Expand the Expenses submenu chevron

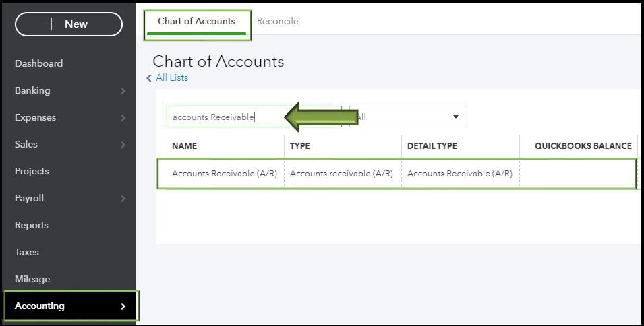point(123,117)
